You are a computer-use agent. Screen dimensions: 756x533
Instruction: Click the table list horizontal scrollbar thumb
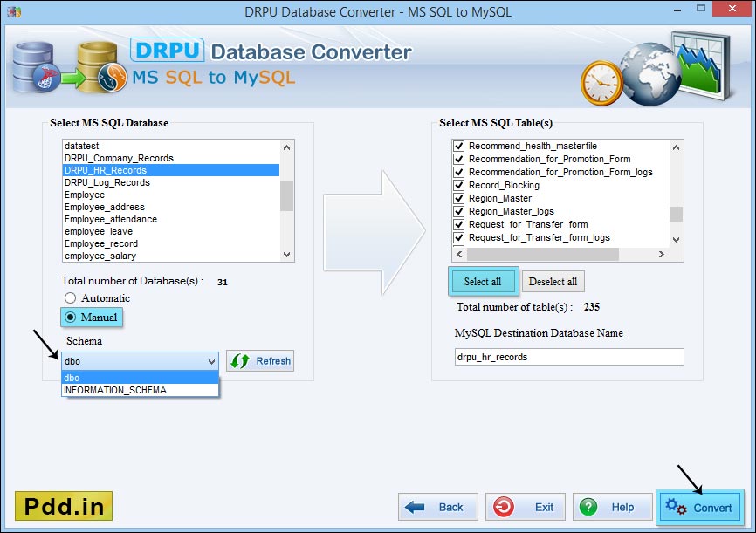pyautogui.click(x=543, y=254)
